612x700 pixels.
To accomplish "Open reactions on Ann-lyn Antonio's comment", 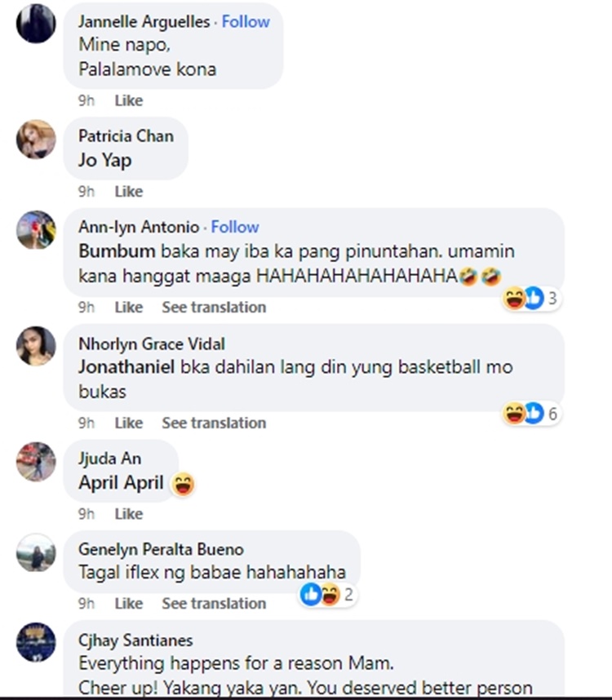I will [x=530, y=299].
